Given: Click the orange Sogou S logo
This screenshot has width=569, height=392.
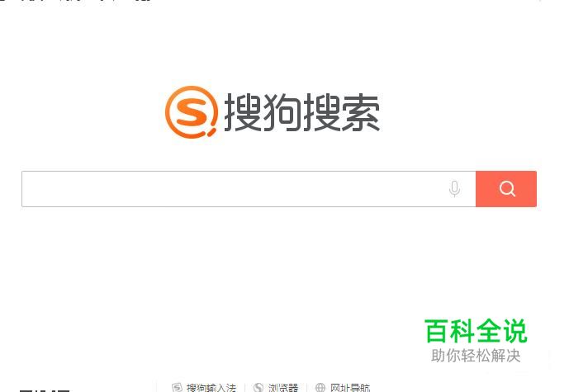Looking at the screenshot, I should [192, 112].
